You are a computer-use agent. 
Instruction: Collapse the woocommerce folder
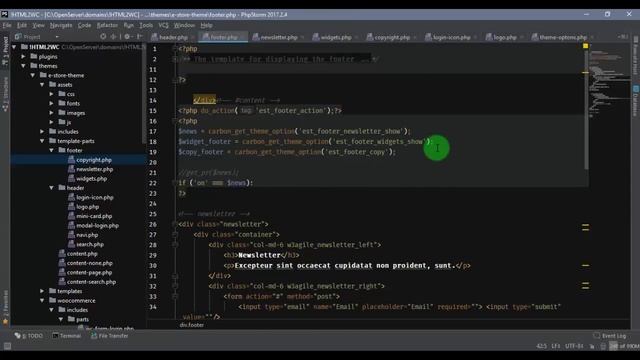point(42,301)
